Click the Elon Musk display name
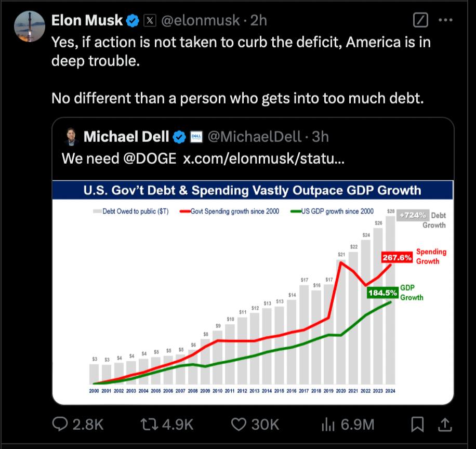Image resolution: width=476 pixels, height=449 pixels. tap(87, 20)
